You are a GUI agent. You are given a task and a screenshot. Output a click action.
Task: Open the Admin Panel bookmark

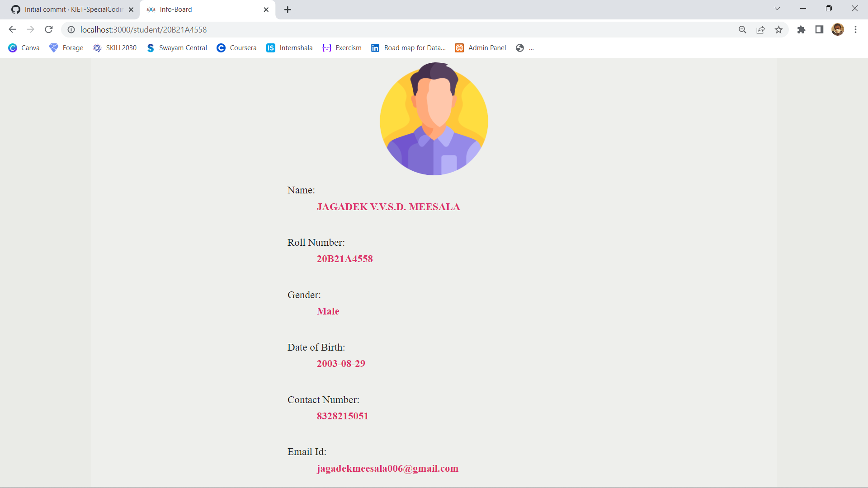click(481, 47)
